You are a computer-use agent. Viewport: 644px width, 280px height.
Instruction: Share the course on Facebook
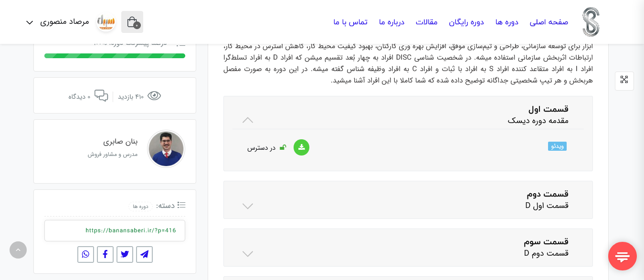(x=105, y=254)
